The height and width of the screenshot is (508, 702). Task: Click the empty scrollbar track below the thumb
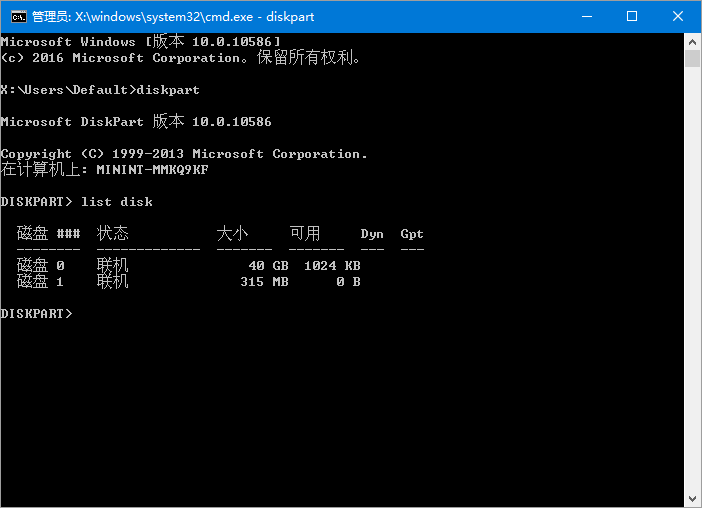692,280
